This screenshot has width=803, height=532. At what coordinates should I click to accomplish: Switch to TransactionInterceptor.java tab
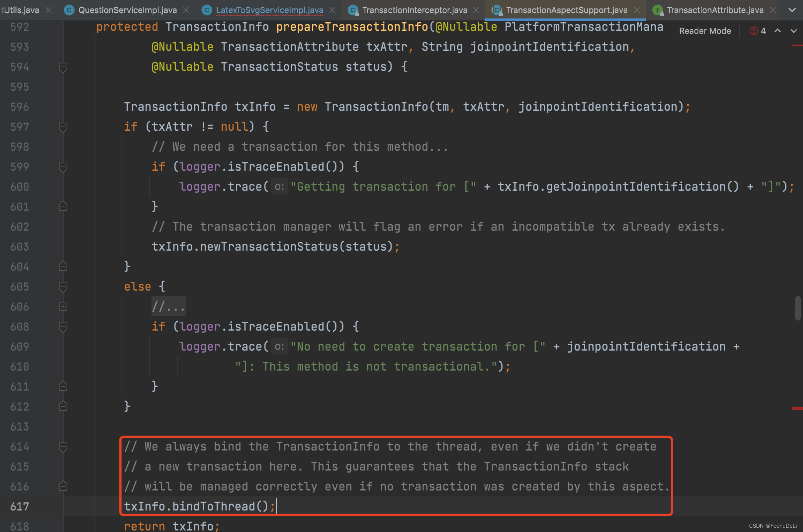pos(415,10)
